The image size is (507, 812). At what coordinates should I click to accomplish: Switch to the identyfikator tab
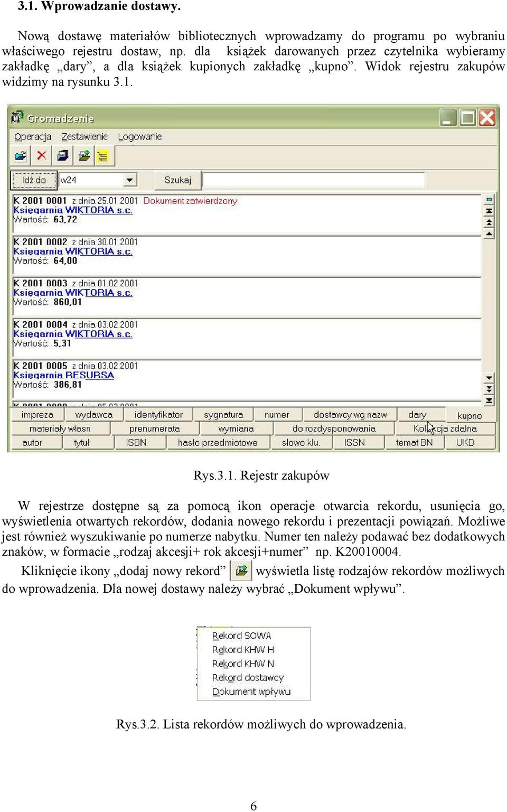pyautogui.click(x=158, y=415)
